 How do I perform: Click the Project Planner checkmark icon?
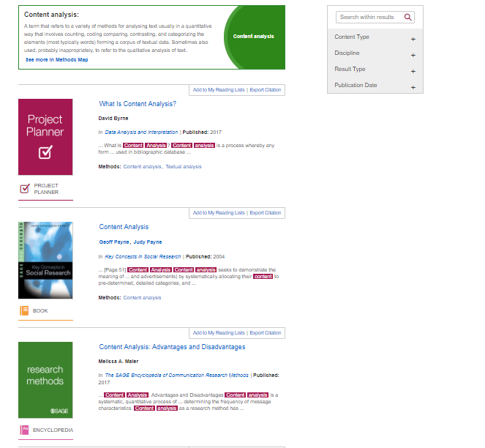(25, 189)
